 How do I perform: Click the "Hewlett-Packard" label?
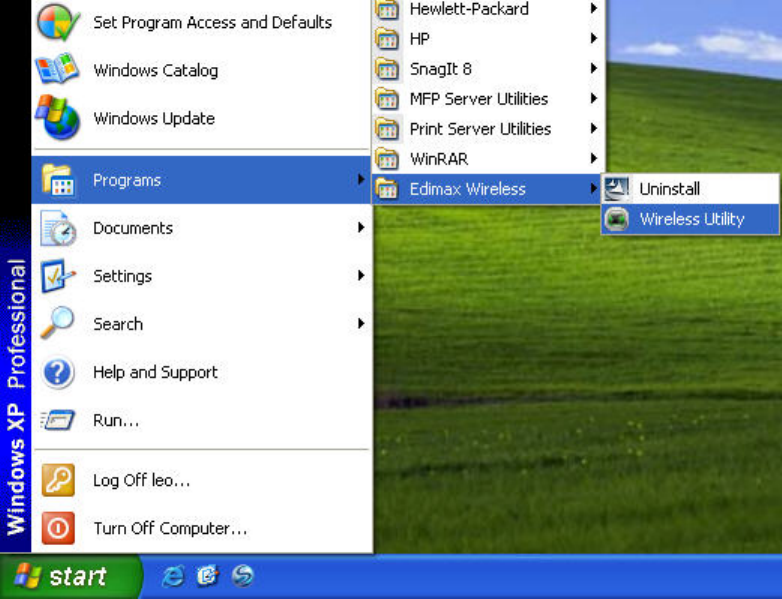pyautogui.click(x=469, y=9)
